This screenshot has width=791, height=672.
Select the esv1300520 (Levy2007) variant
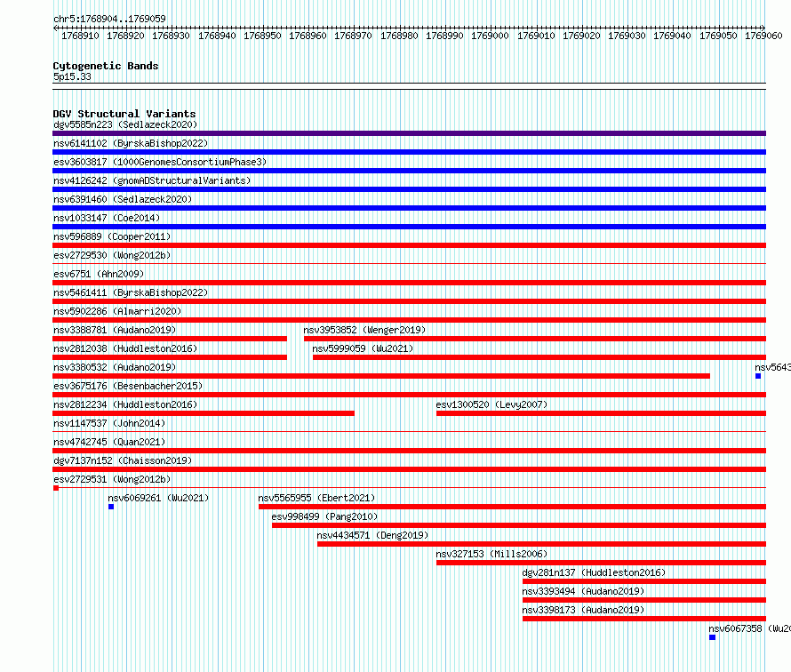coord(491,404)
